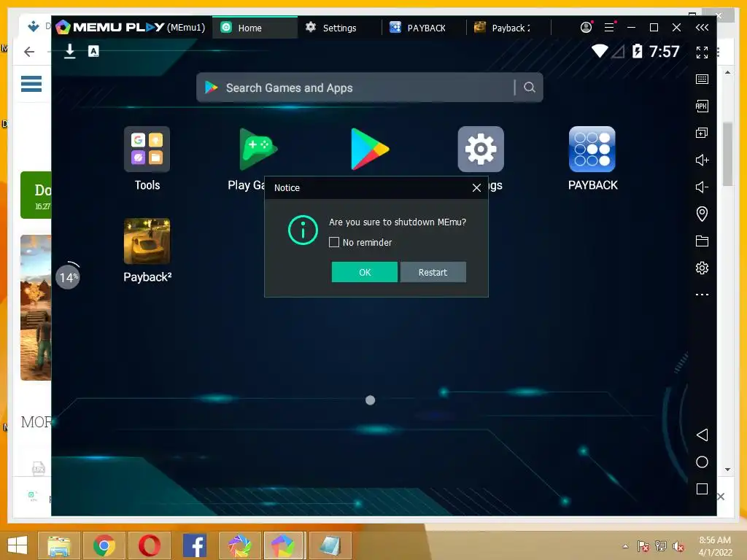Click the download arrow status icon
The height and width of the screenshot is (560, 747).
(x=69, y=51)
